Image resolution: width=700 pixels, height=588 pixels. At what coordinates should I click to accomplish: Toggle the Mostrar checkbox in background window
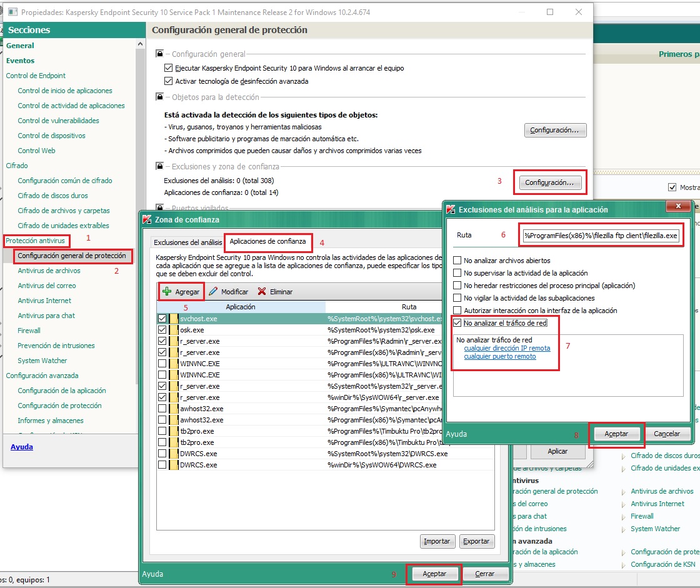(x=672, y=187)
